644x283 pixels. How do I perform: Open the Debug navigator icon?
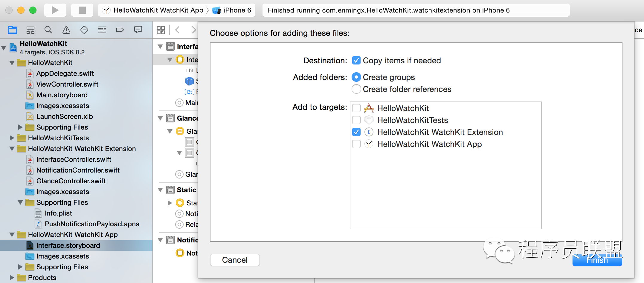[x=102, y=30]
